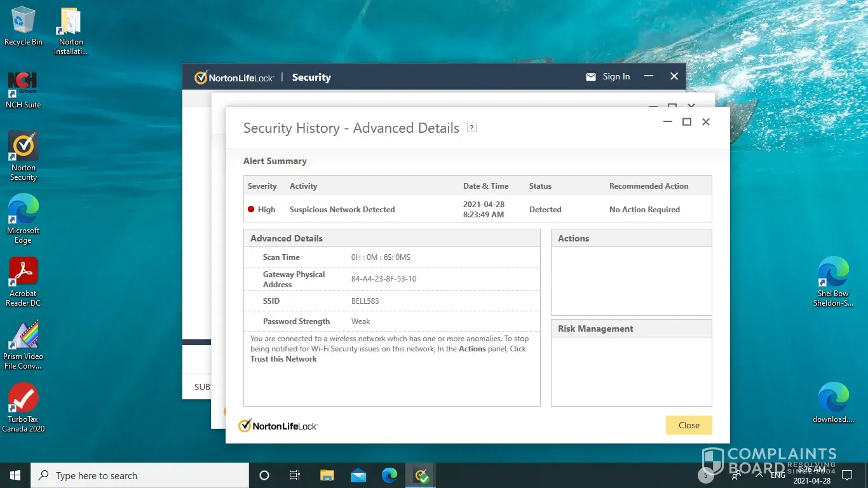Launch Microsoft Edge from the desktop

pos(24,210)
